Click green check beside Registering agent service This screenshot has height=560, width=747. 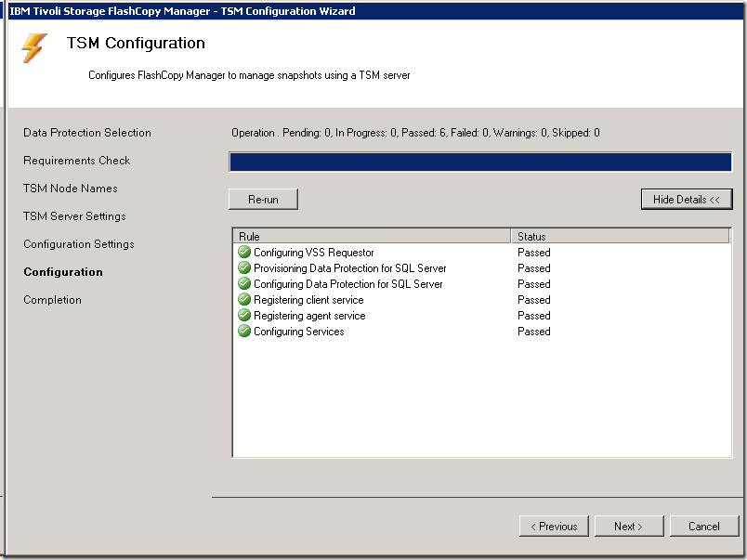point(244,316)
